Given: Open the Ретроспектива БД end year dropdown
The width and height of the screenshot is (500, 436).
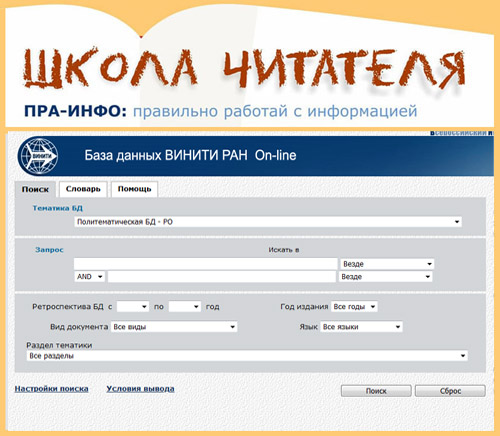Looking at the screenshot, I should click(185, 306).
